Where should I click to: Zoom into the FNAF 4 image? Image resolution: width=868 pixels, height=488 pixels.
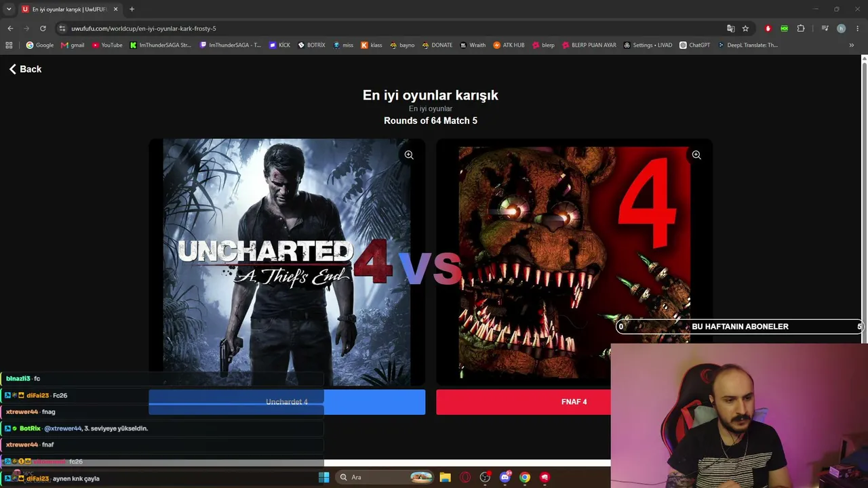[x=696, y=155]
